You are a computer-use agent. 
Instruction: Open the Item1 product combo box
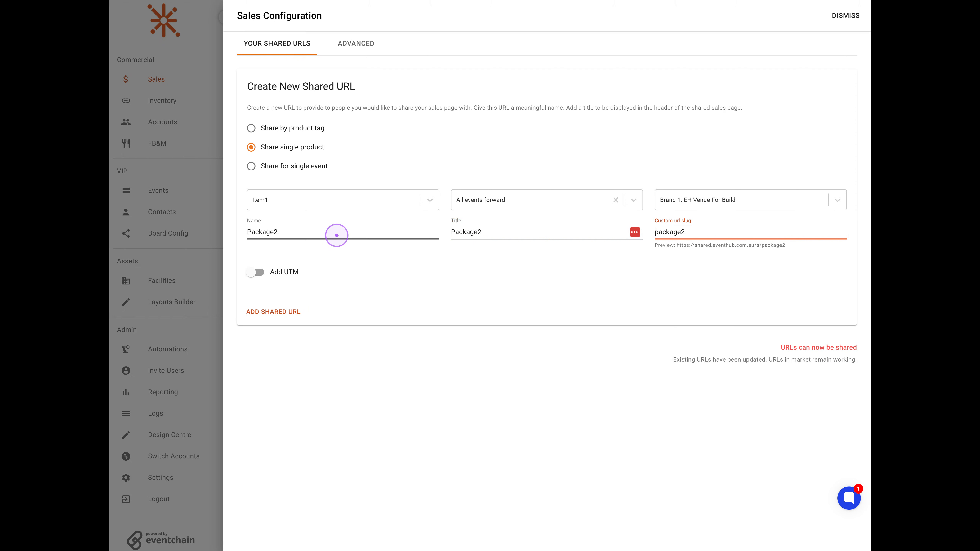click(x=343, y=200)
